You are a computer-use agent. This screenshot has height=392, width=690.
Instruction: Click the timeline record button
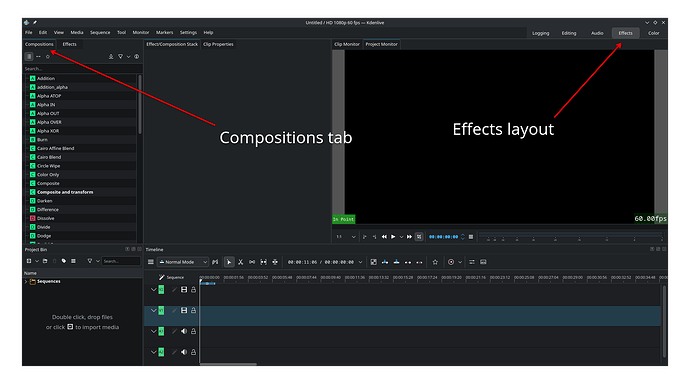(x=451, y=262)
